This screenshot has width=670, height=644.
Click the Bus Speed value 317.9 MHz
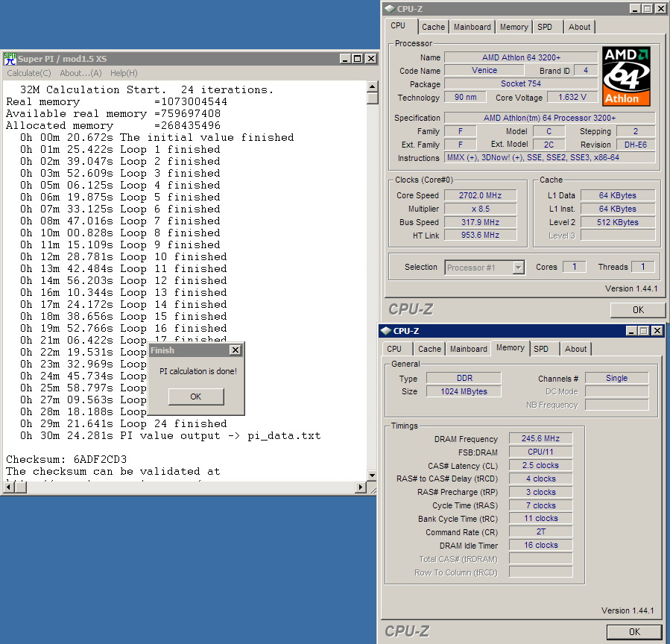480,222
